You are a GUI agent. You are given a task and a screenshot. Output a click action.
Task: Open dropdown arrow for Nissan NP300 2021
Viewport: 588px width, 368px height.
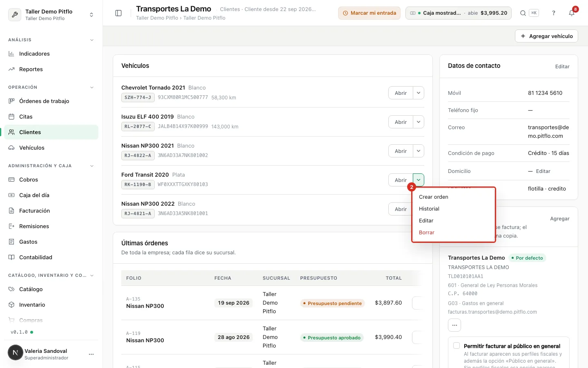pyautogui.click(x=419, y=151)
